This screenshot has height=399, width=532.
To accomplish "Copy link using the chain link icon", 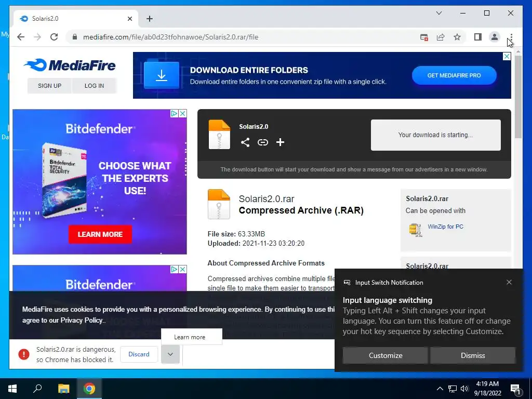I will point(262,142).
